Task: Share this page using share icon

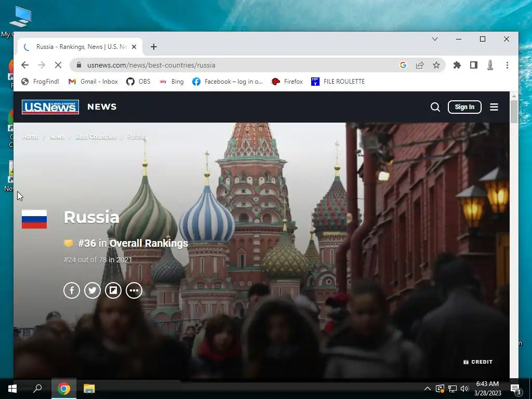Action: pos(420,65)
